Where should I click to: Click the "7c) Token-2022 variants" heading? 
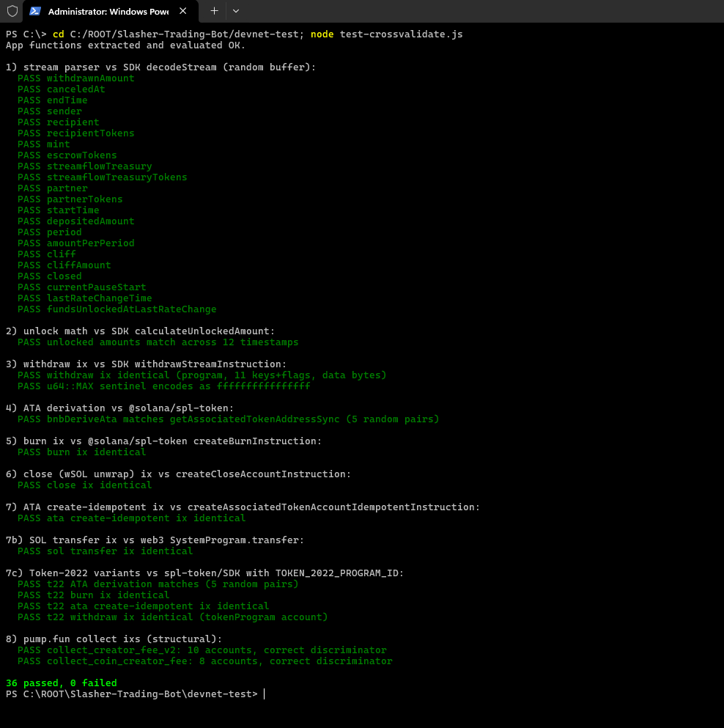[204, 573]
